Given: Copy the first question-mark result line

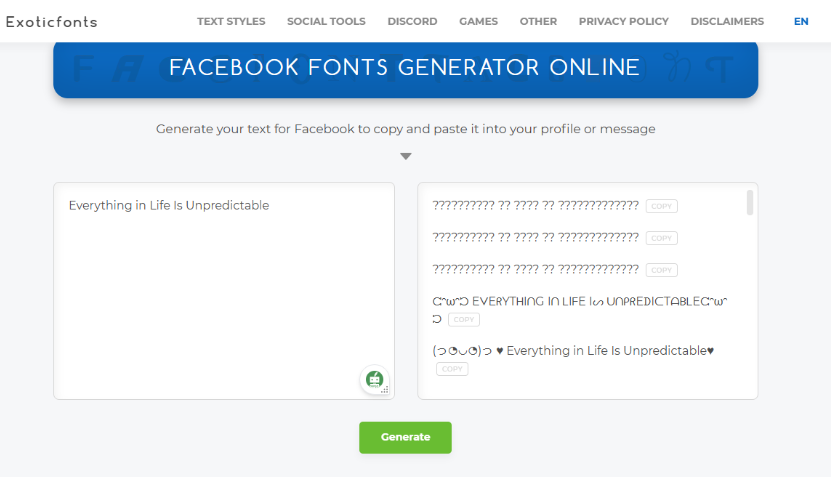Looking at the screenshot, I should (661, 206).
